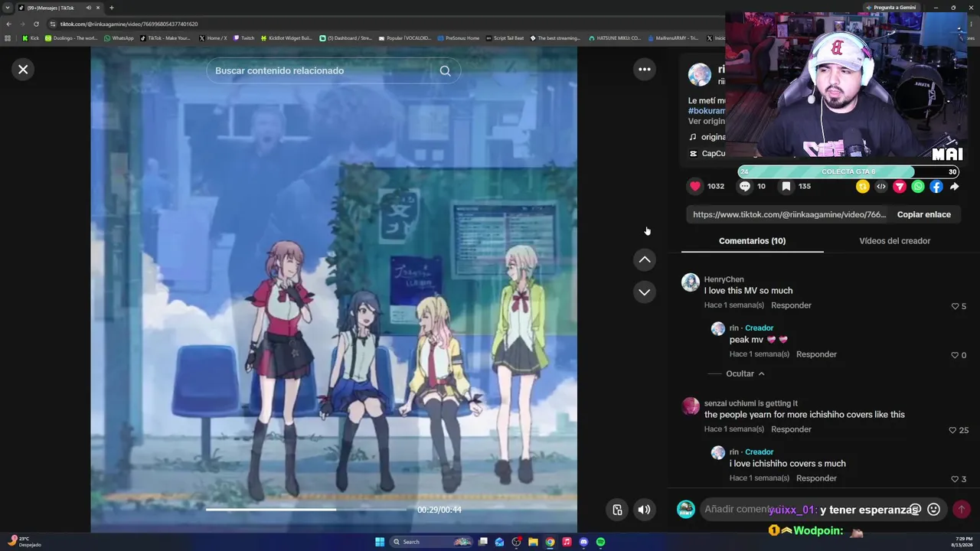Screen dimensions: 980x551
Task: Click Pregunta a Gemini button
Action: coord(890,8)
